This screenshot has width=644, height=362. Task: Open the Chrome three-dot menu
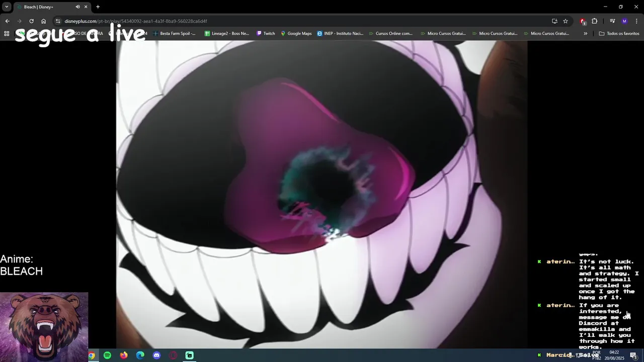[x=636, y=21]
